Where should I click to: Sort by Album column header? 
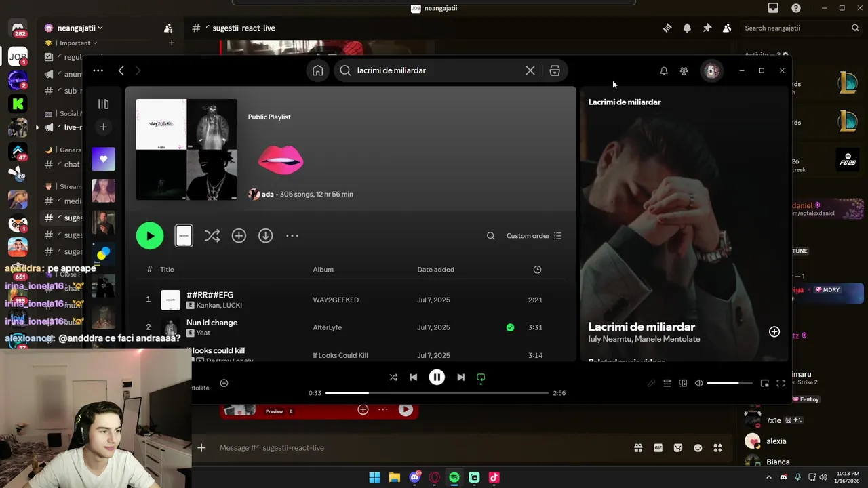point(323,270)
